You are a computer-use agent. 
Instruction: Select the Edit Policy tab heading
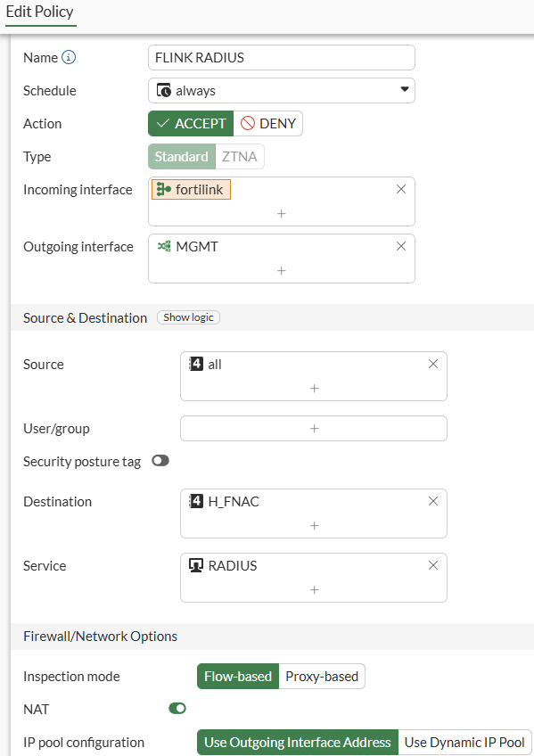40,12
